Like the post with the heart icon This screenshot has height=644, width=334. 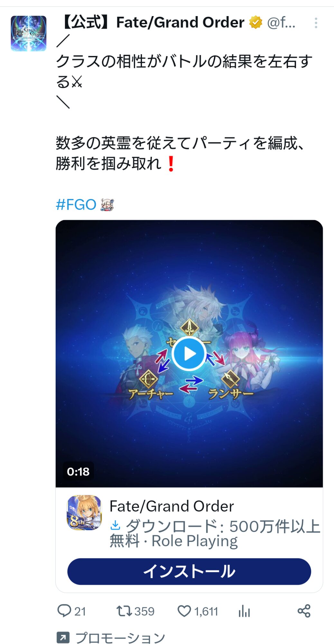click(184, 611)
